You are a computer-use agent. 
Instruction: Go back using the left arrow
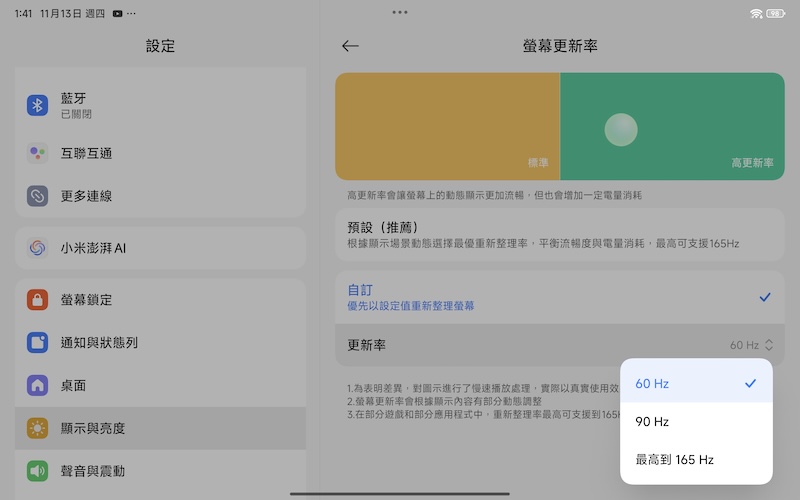point(350,46)
